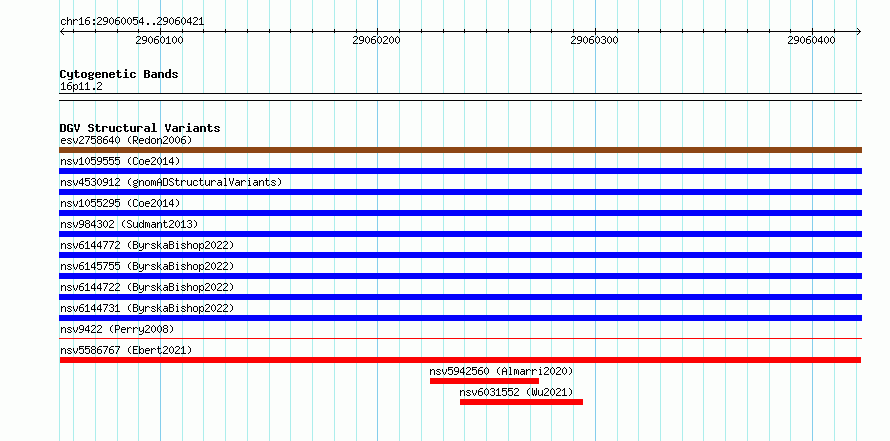Click the 16p11.2 cytogenetic band bar
Image resolution: width=890 pixels, height=441 pixels.
point(461,97)
